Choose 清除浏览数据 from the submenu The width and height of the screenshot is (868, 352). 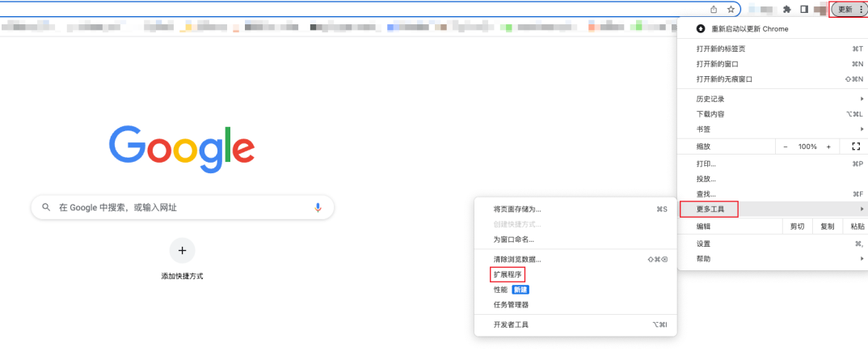tap(517, 259)
